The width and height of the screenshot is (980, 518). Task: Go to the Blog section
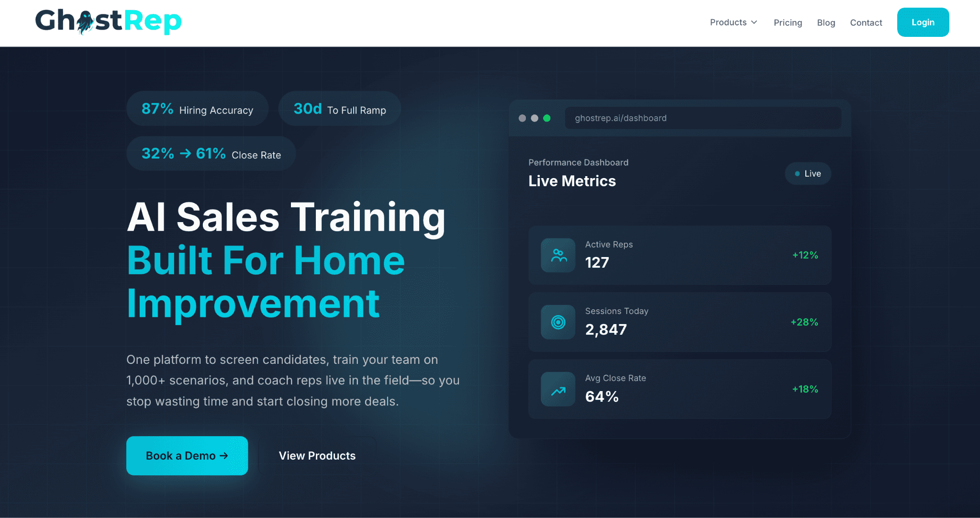[826, 23]
